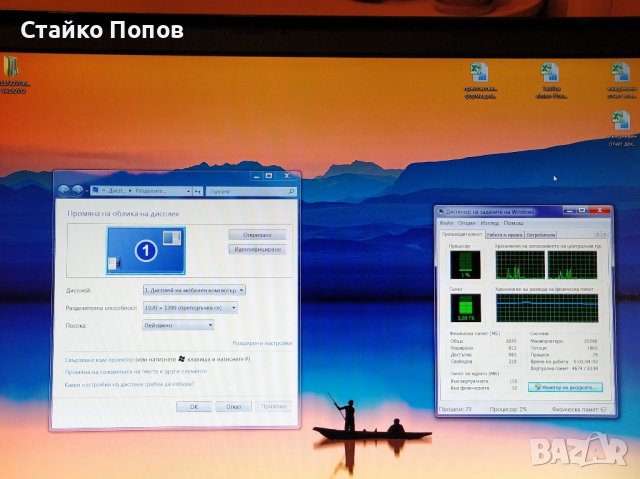Open the "Разширени настройки" link
The height and width of the screenshot is (479, 640).
(262, 343)
